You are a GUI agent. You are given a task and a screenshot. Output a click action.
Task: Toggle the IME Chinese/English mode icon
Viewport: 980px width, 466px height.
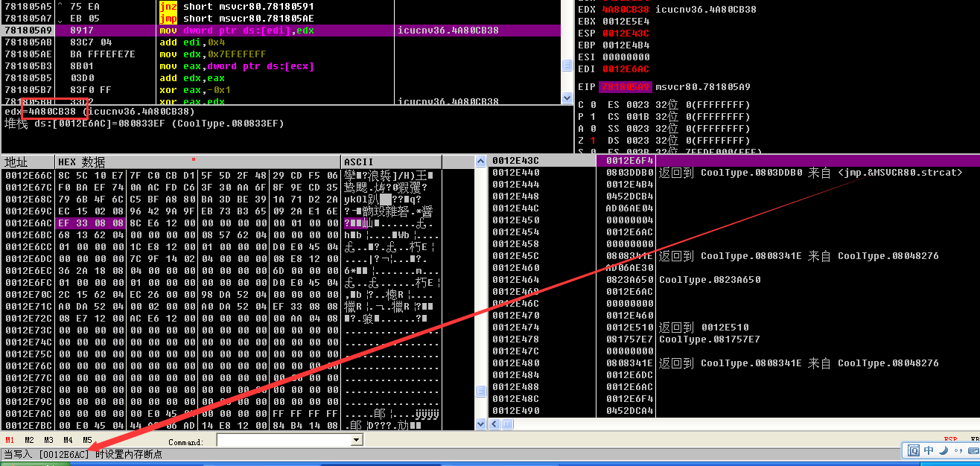pyautogui.click(x=929, y=450)
